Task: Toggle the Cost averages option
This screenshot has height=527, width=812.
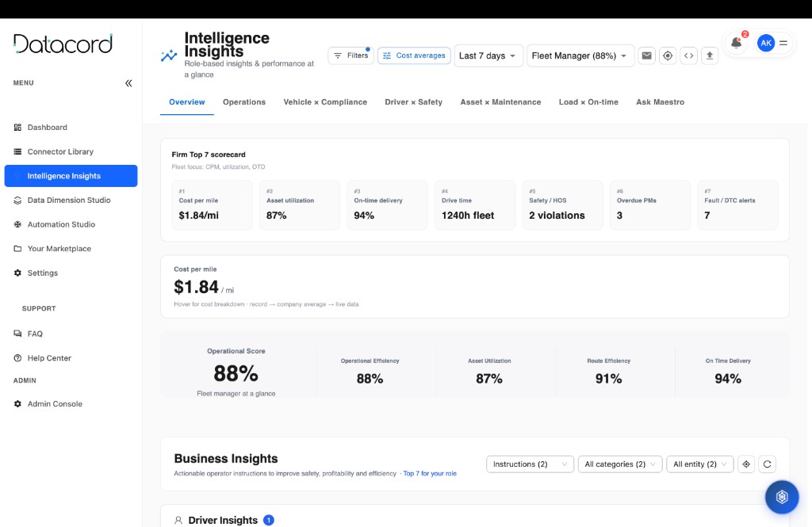Action: [x=414, y=55]
